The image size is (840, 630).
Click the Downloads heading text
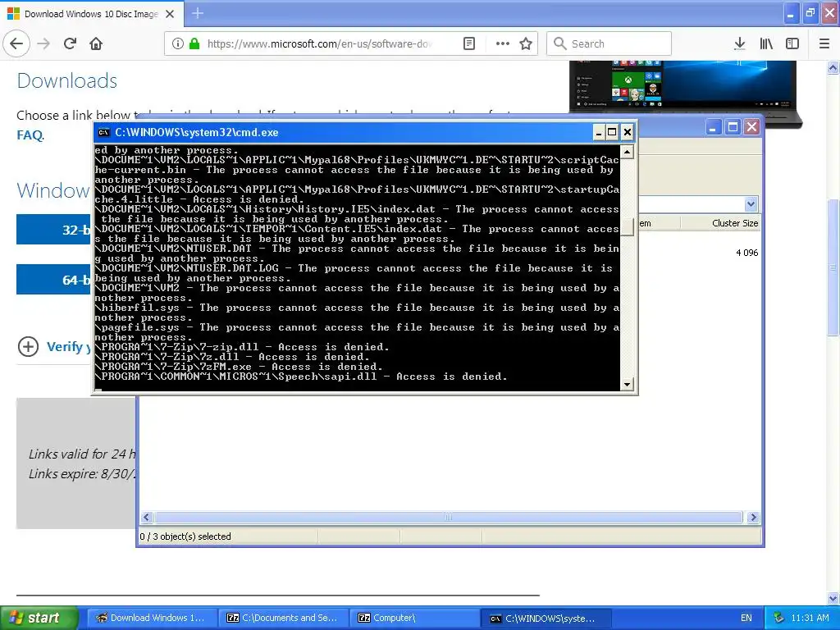point(67,80)
